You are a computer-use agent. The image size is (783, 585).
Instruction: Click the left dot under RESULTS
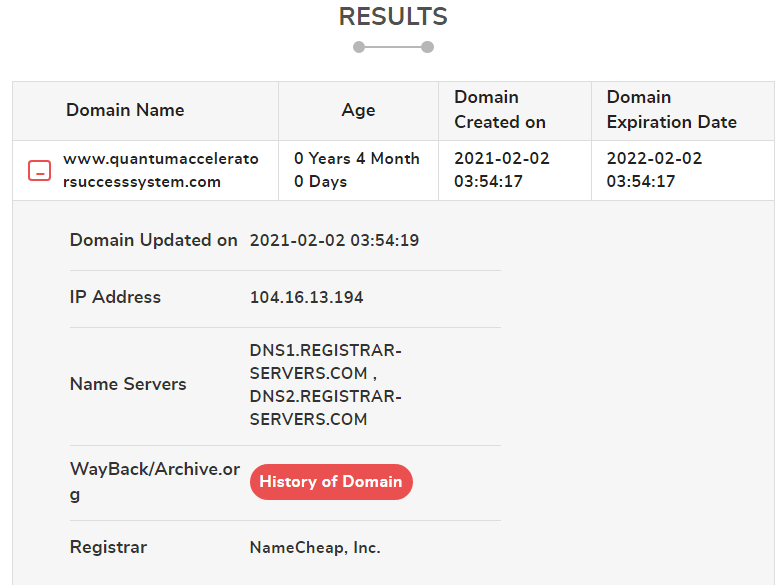pyautogui.click(x=359, y=47)
